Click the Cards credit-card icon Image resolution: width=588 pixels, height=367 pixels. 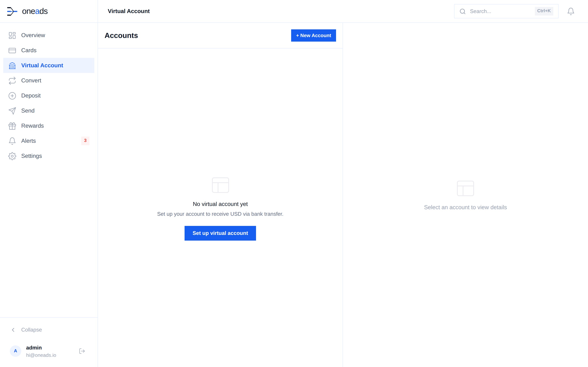click(x=12, y=51)
